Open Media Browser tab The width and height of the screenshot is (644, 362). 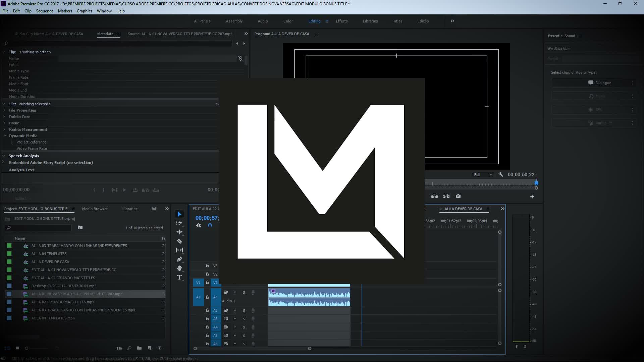(x=95, y=209)
